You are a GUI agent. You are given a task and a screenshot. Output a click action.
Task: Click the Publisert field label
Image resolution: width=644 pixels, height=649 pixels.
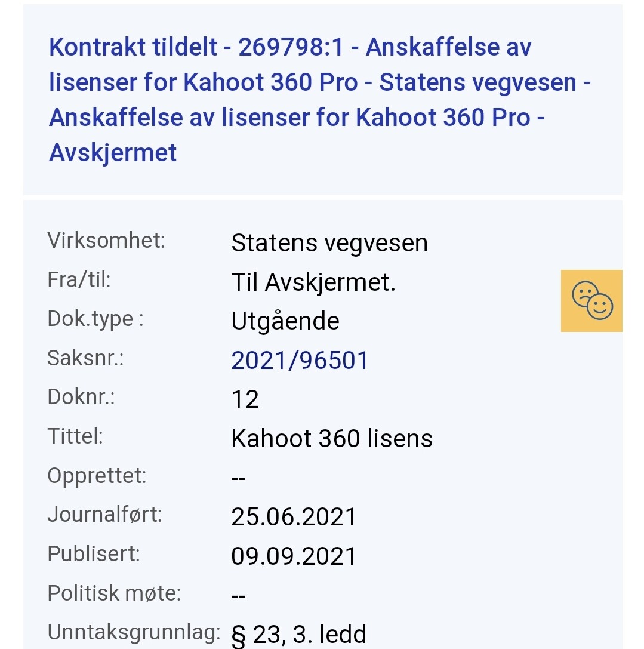[x=94, y=554]
